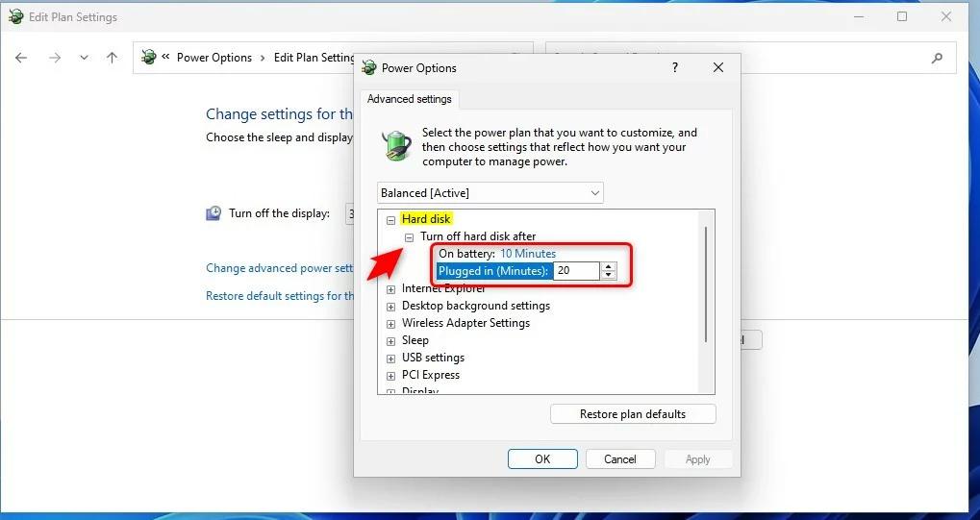Screen dimensions: 980x520
Task: Decrease Plugged in minutes with down spinner
Action: (608, 275)
